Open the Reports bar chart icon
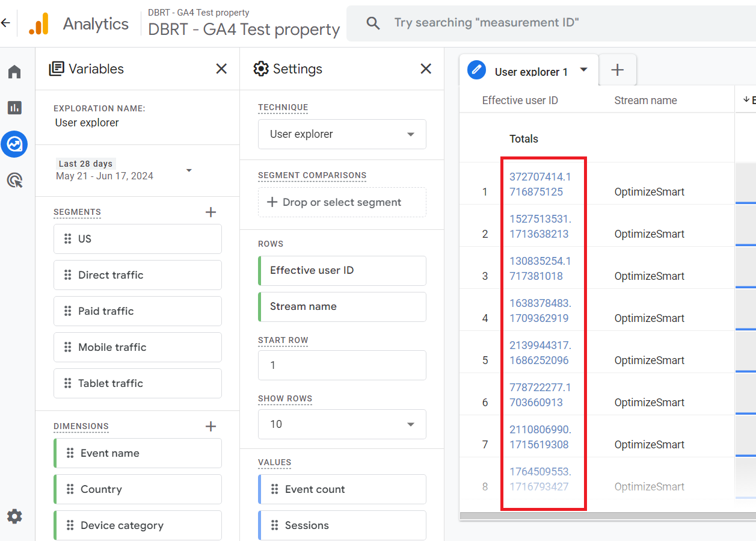This screenshot has width=756, height=541. pyautogui.click(x=14, y=108)
